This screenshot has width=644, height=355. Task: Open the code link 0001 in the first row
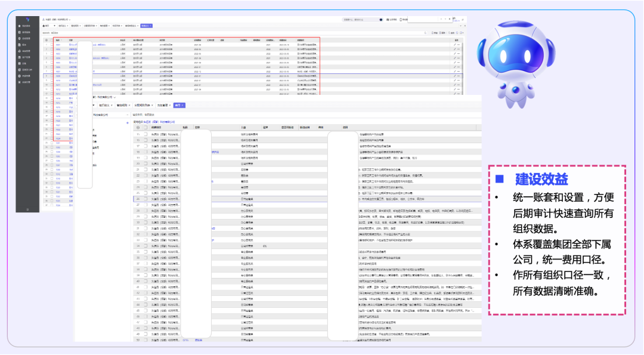58,45
